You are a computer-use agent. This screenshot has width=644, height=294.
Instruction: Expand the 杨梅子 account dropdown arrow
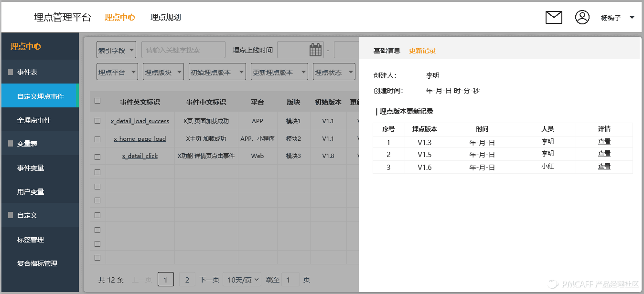tap(632, 18)
